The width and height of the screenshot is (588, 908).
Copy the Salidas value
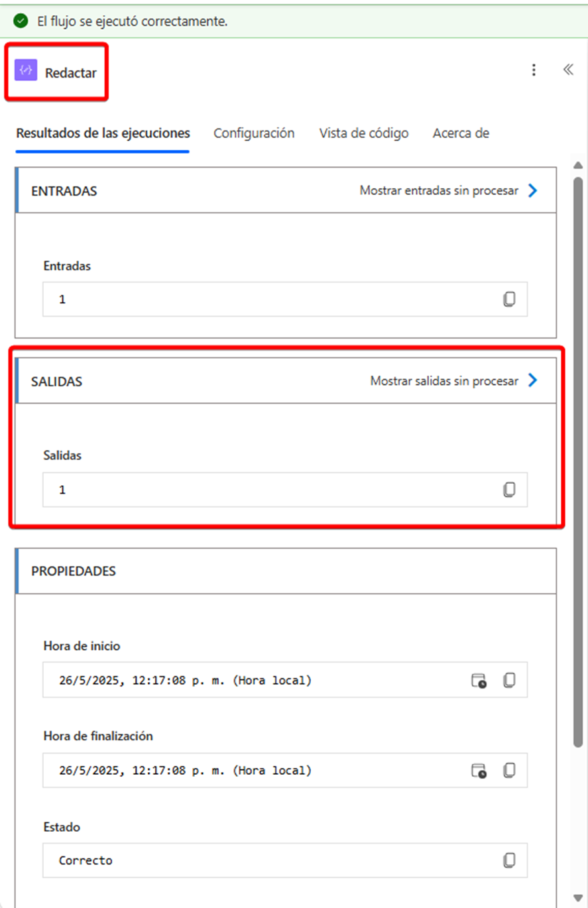point(508,490)
